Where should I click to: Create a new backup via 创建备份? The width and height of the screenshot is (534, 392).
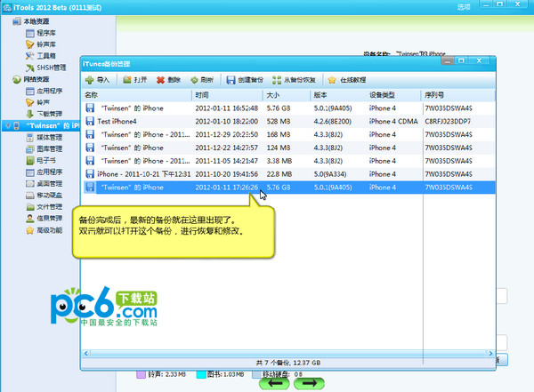(245, 80)
